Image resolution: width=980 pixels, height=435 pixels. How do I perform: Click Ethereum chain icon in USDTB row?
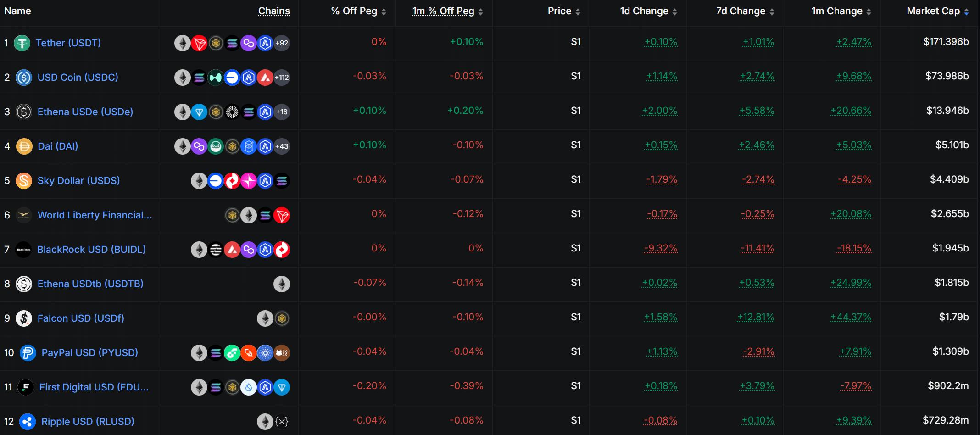tap(282, 284)
